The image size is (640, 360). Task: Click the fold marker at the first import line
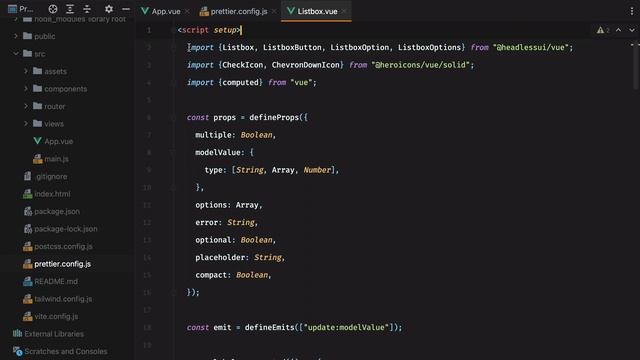tap(173, 48)
